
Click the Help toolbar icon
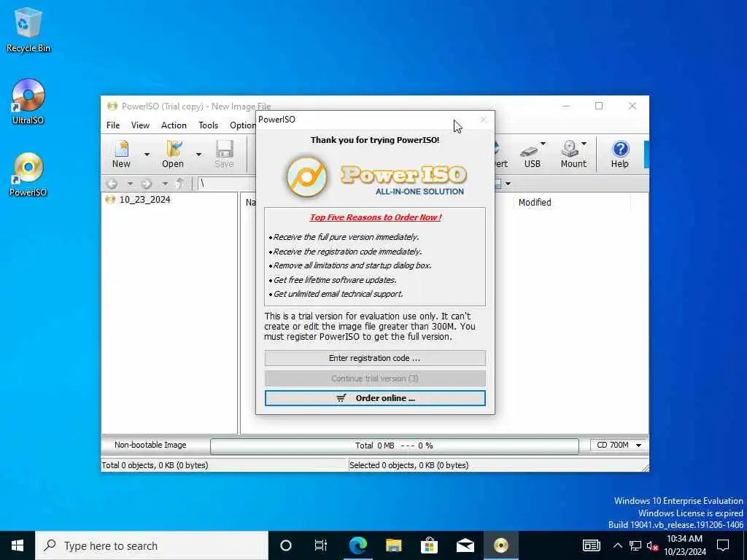(620, 155)
